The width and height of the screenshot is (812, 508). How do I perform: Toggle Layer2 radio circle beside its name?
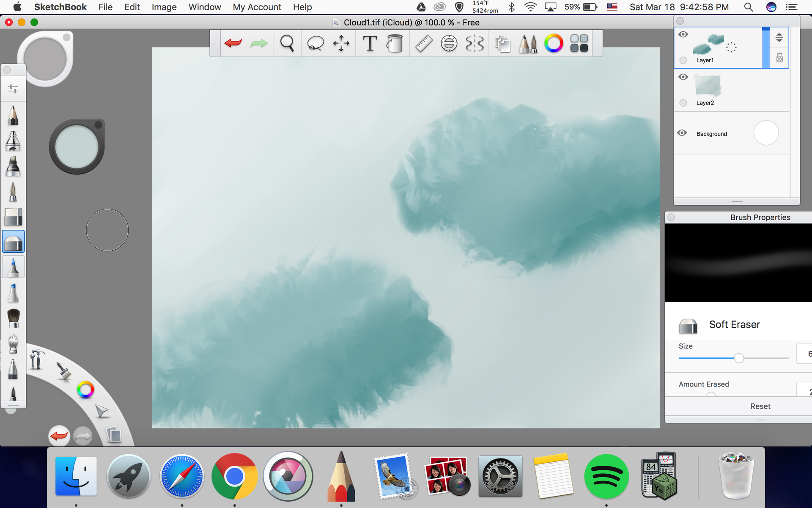pyautogui.click(x=683, y=103)
